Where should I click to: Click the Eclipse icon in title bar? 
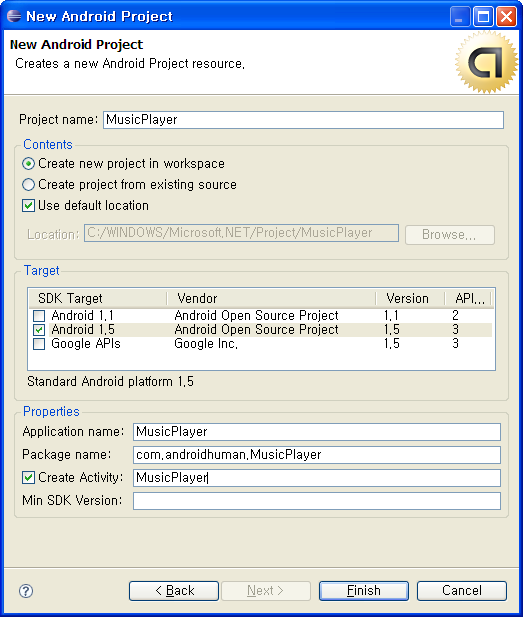click(14, 16)
